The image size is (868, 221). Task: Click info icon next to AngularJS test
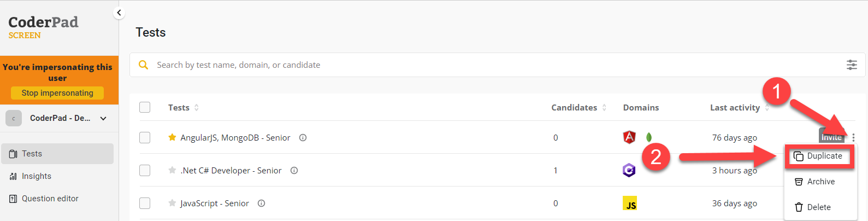303,137
